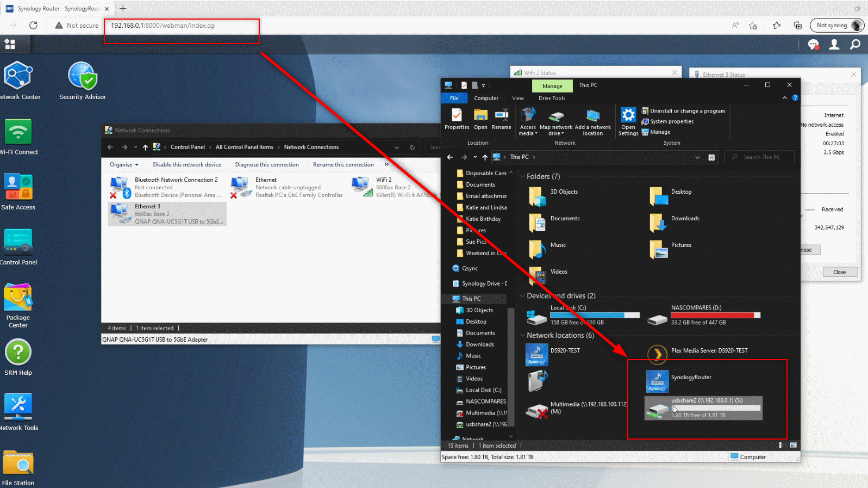Launch Security Advisor app
The image size is (868, 488).
click(x=83, y=81)
